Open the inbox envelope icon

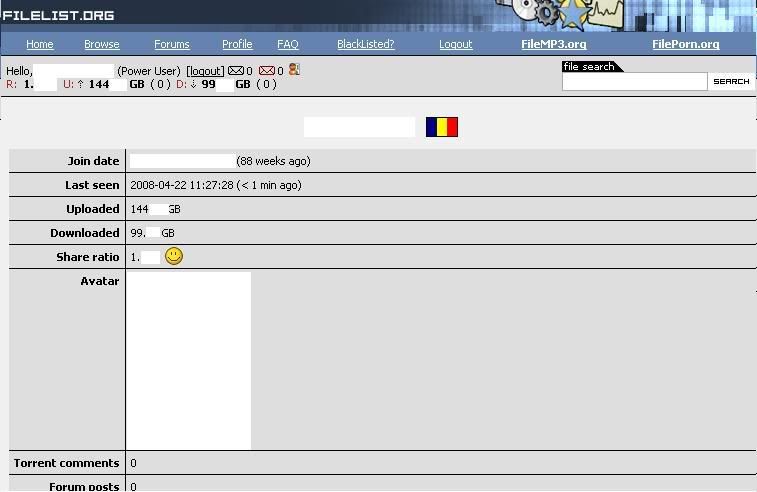(236, 70)
